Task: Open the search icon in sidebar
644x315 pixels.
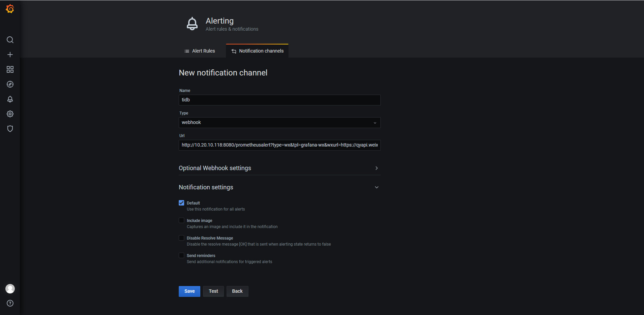Action: tap(10, 40)
